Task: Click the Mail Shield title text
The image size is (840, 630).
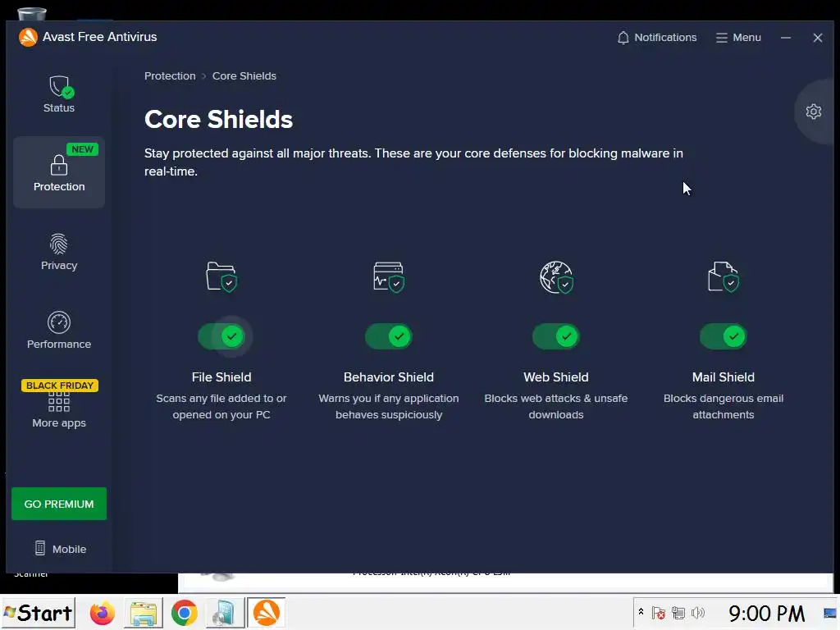Action: click(x=724, y=377)
